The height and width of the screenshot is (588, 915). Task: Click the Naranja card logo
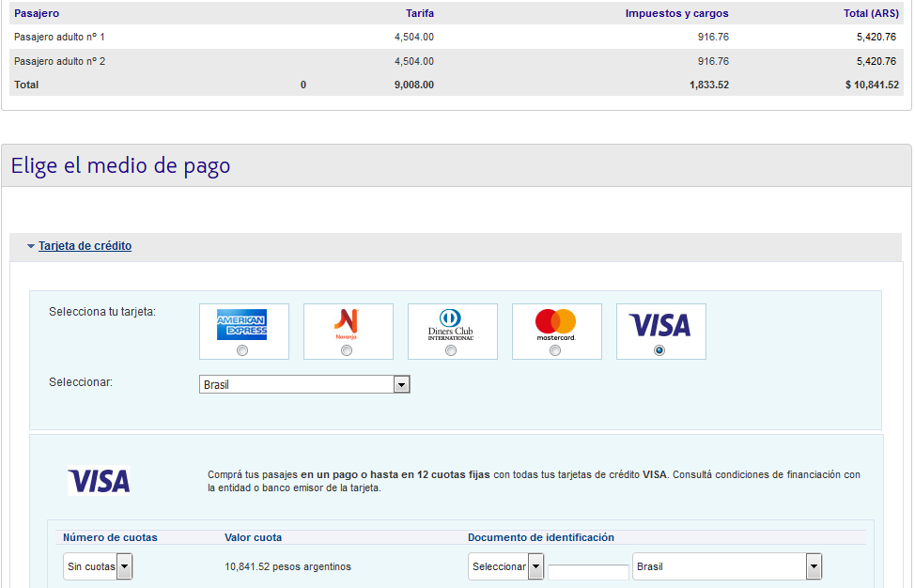click(347, 324)
